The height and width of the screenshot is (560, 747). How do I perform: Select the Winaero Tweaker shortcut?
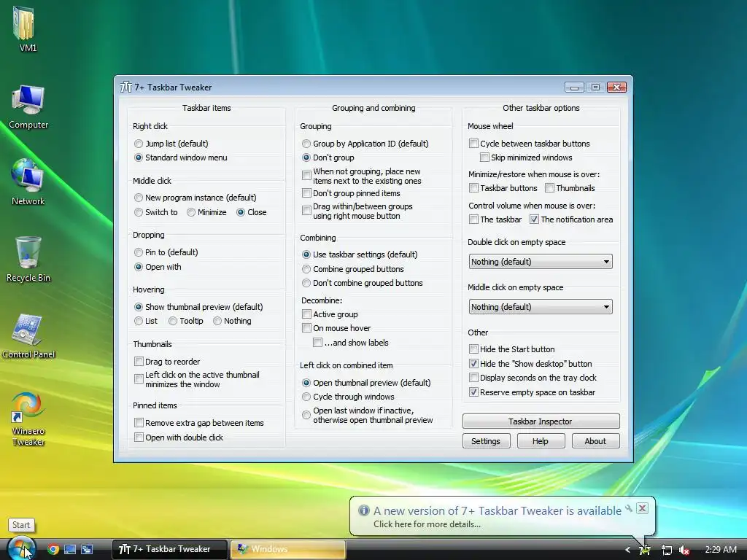(28, 419)
